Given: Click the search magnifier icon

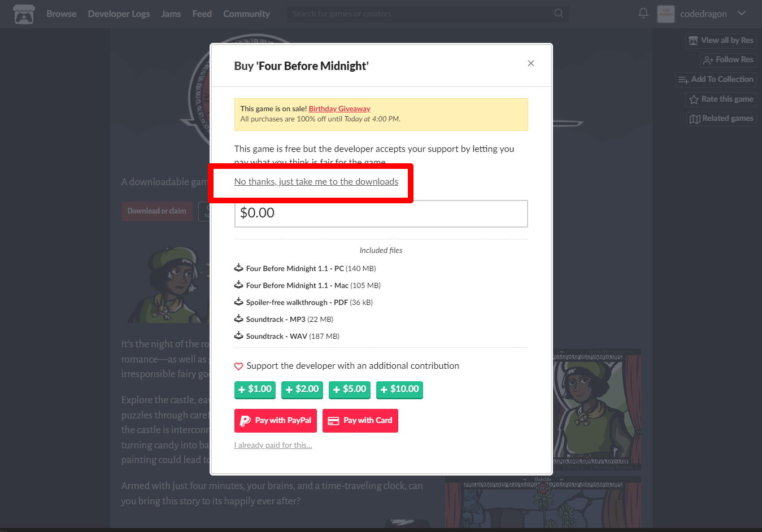Looking at the screenshot, I should click(x=558, y=13).
